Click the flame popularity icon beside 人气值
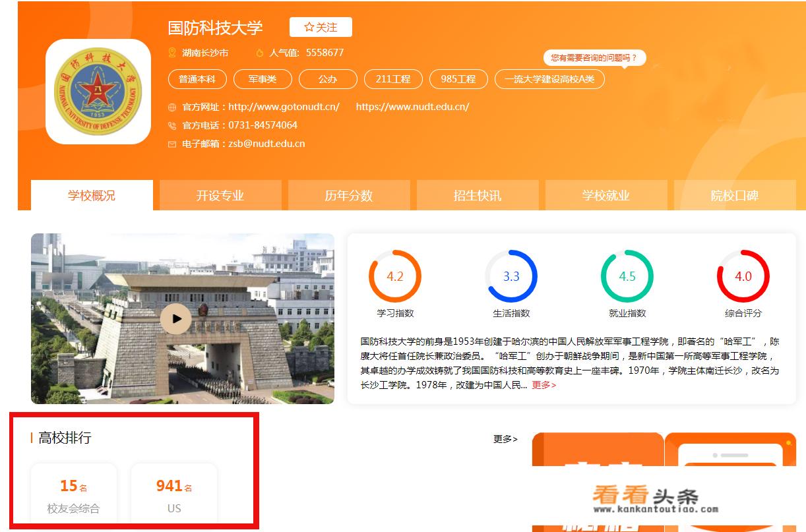The width and height of the screenshot is (806, 532). tap(260, 53)
